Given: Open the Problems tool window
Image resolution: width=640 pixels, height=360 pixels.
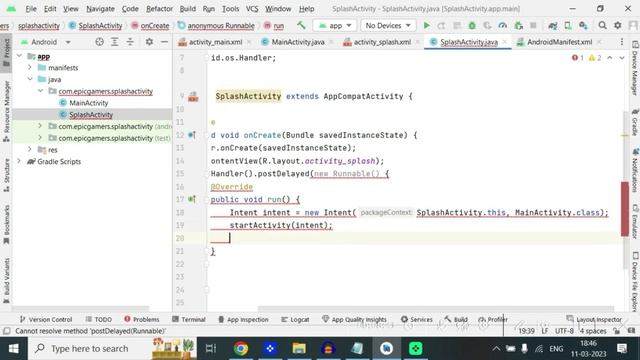Looking at the screenshot, I should (142, 319).
